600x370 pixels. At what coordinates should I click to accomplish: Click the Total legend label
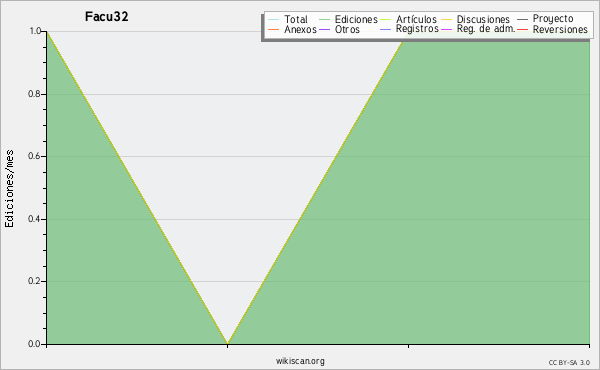coord(296,19)
